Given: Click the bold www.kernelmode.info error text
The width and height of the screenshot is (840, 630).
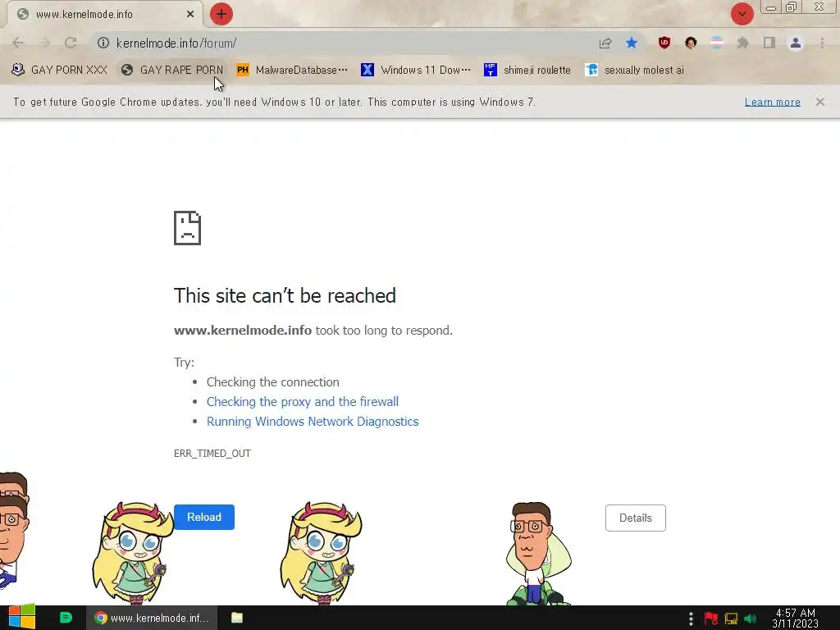Looking at the screenshot, I should point(243,331).
